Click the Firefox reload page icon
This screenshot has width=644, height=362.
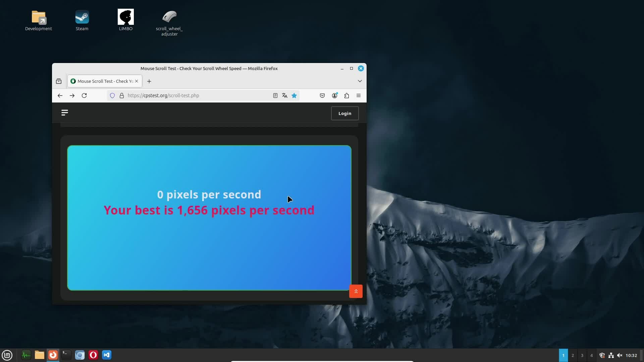click(x=84, y=96)
